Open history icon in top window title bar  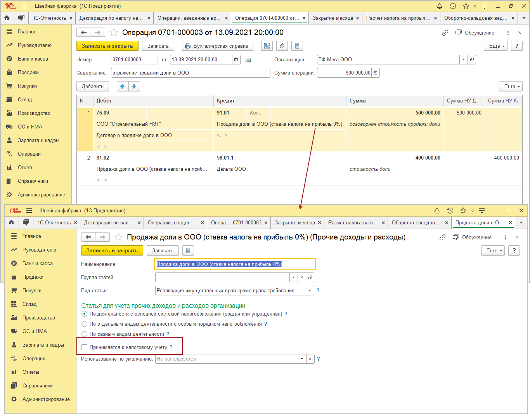[x=453, y=6]
